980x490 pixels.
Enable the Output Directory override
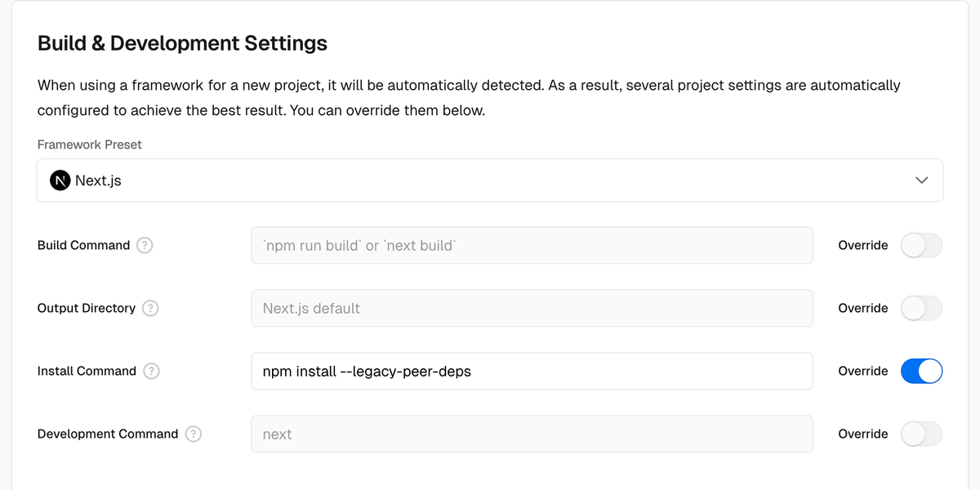pyautogui.click(x=921, y=308)
